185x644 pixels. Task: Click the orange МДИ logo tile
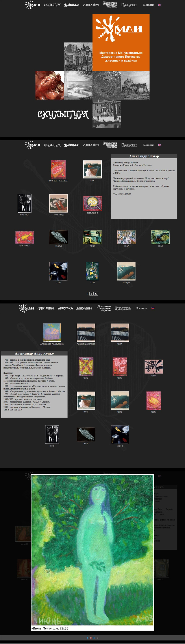(x=121, y=42)
